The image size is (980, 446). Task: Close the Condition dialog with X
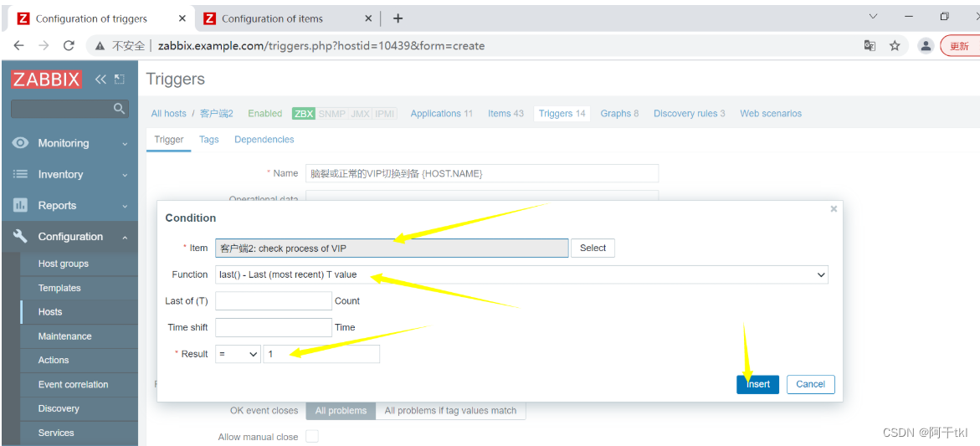[x=834, y=209]
